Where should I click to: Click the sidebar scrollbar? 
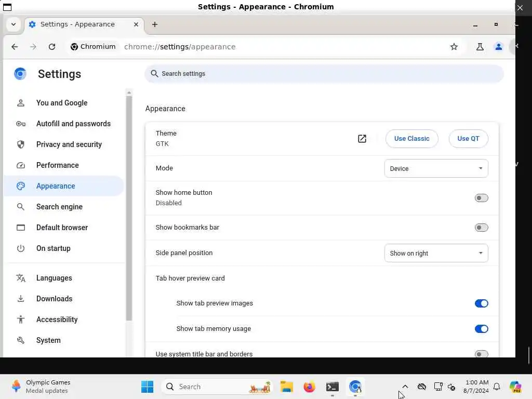[129, 208]
